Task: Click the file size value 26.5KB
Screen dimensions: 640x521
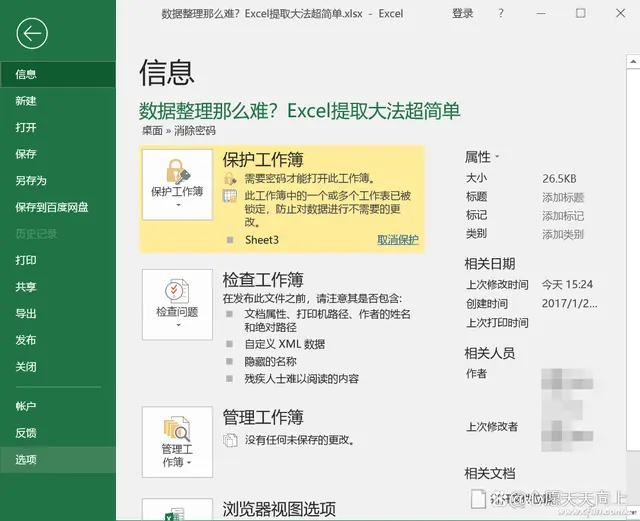Action: click(559, 178)
